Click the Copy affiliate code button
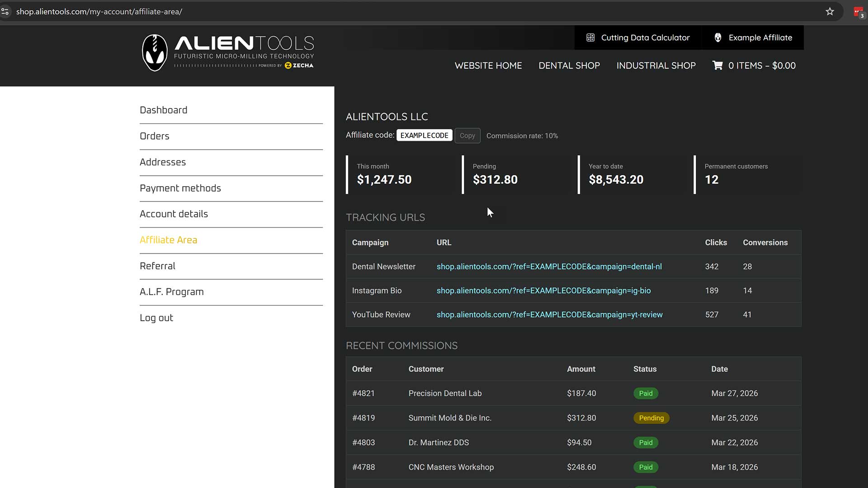Viewport: 868px width, 488px height. pos(467,136)
